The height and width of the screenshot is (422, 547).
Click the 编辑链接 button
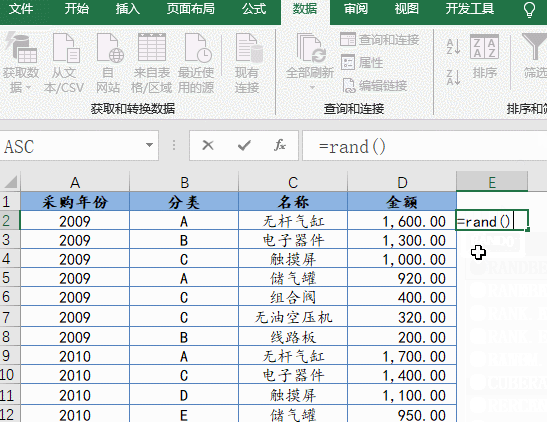(x=374, y=85)
